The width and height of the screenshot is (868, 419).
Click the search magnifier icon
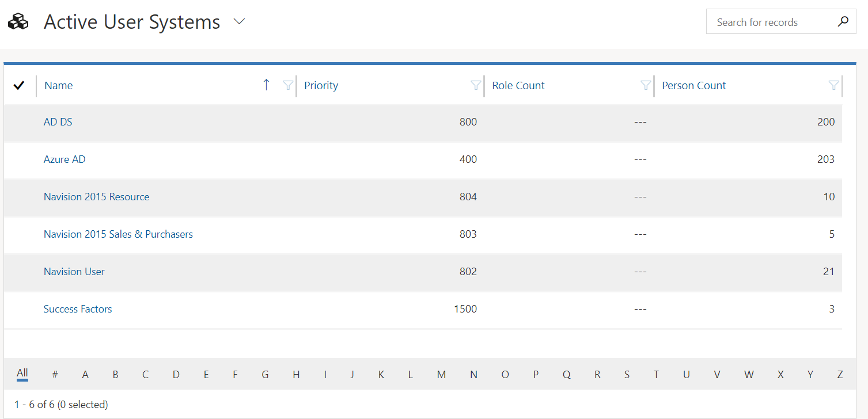843,22
